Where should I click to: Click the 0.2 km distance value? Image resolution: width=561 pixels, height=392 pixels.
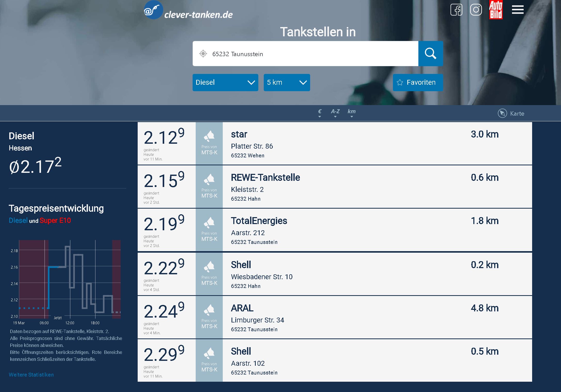pos(485,265)
